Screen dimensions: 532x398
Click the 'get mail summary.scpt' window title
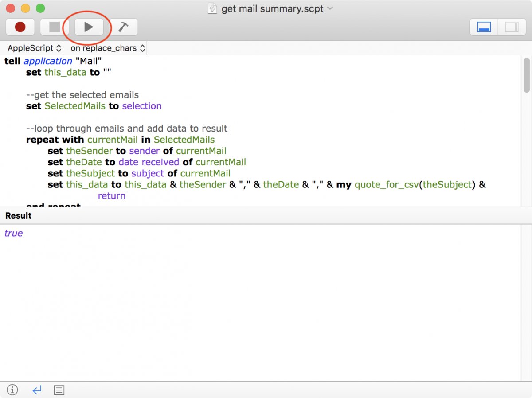click(x=272, y=8)
